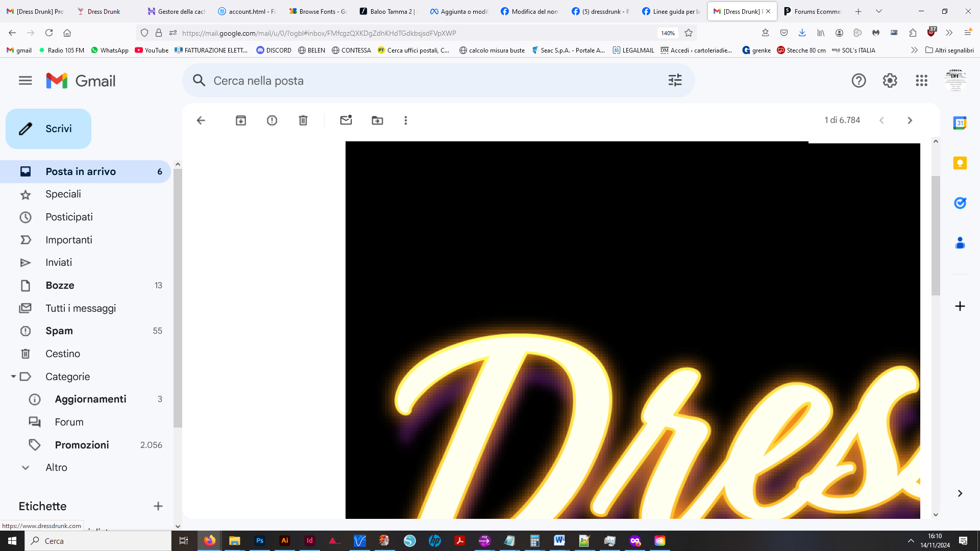Create a new label next to Etichette
The width and height of the screenshot is (980, 551).
click(x=158, y=506)
